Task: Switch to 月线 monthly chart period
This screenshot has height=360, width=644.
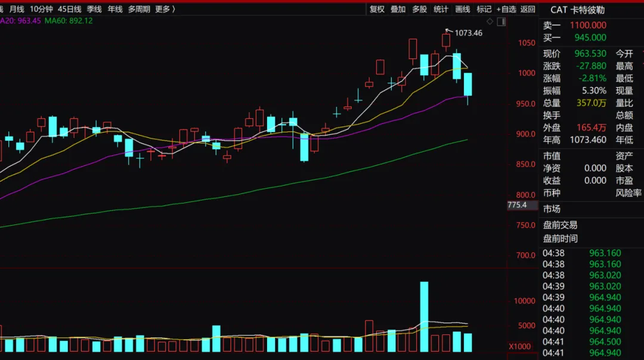Action: pos(17,9)
